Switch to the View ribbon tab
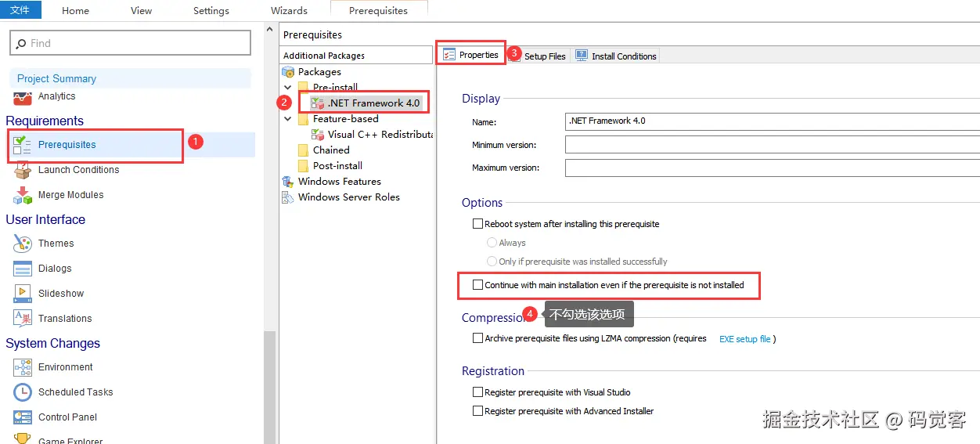 142,11
